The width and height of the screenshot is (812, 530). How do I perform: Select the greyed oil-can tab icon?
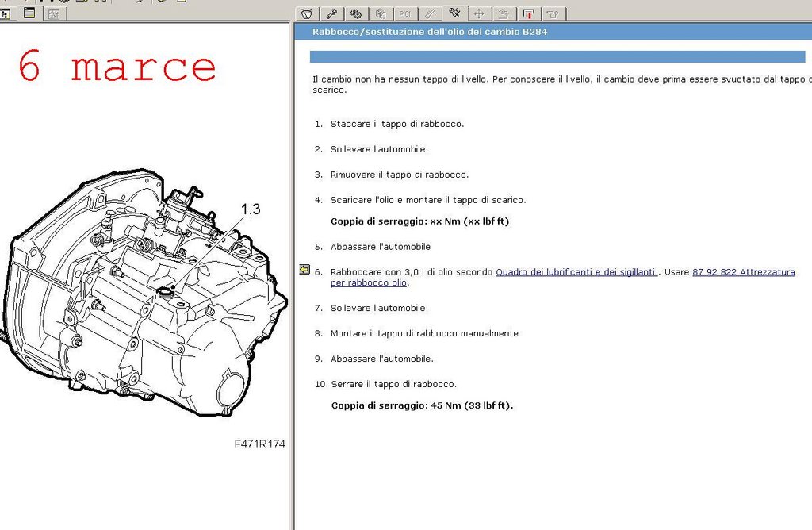tap(553, 14)
